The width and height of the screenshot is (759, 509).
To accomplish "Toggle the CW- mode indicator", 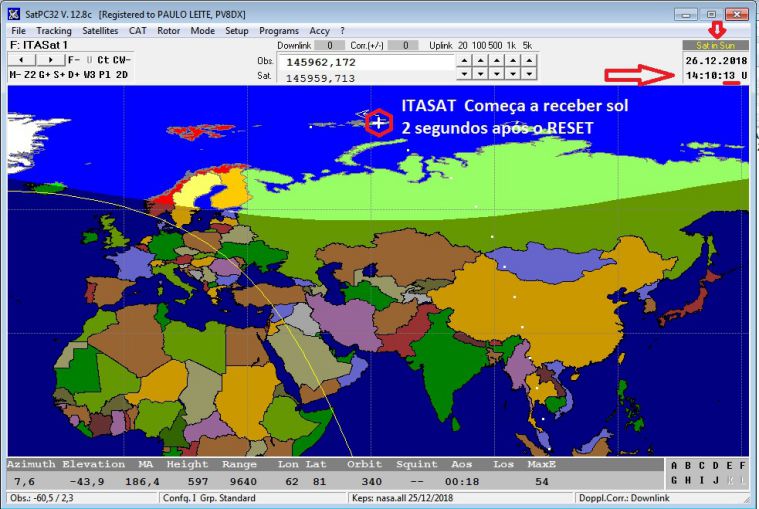I will [121, 60].
